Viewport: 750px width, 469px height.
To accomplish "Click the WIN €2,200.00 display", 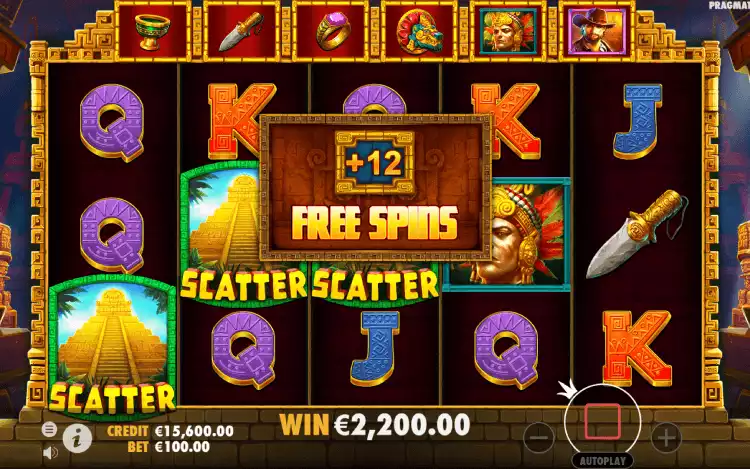I will point(375,425).
